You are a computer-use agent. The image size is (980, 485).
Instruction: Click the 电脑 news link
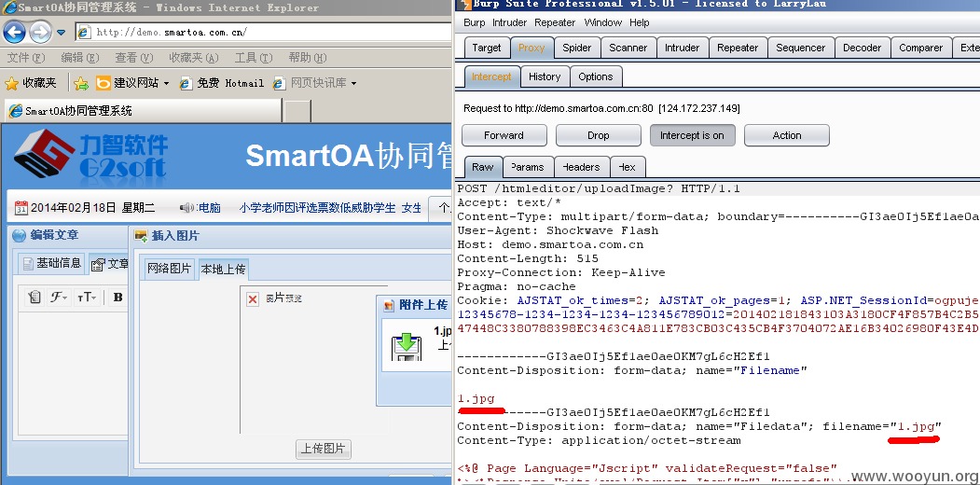[x=209, y=208]
